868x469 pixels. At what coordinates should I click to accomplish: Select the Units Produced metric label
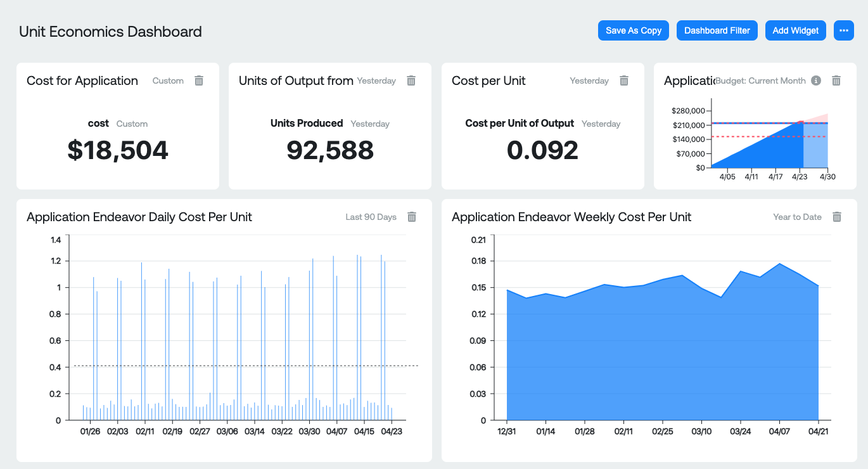pyautogui.click(x=307, y=124)
